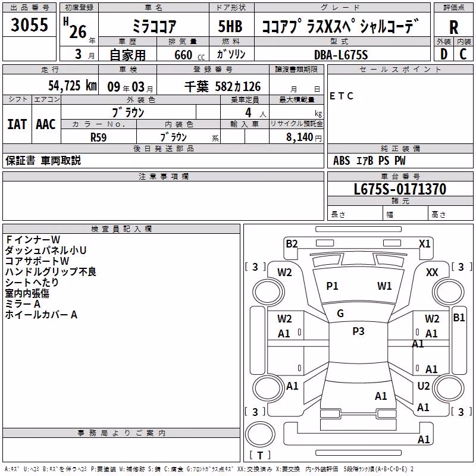The height and width of the screenshot is (476, 476).
Task: Click the fuel type ガソリン
Action: click(x=231, y=54)
